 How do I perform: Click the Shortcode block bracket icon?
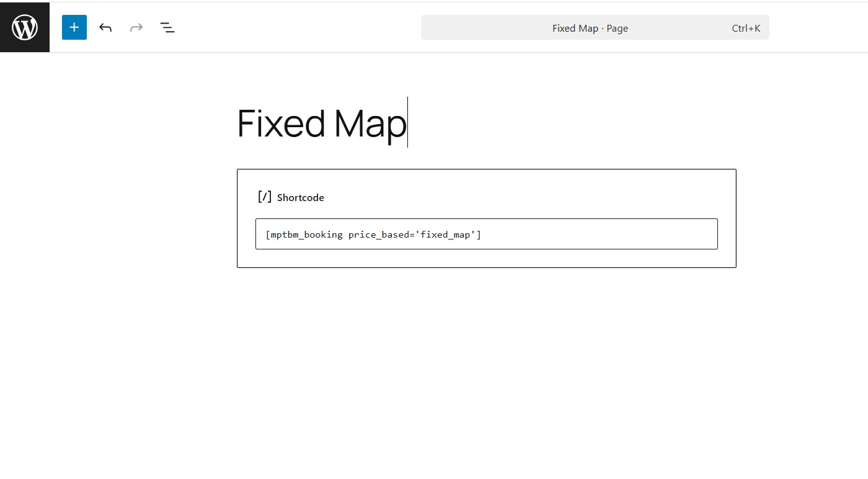point(265,197)
